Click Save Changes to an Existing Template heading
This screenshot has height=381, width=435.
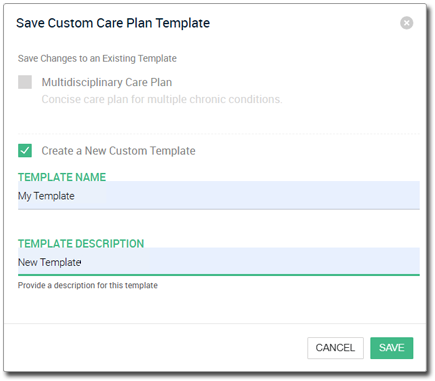(97, 58)
